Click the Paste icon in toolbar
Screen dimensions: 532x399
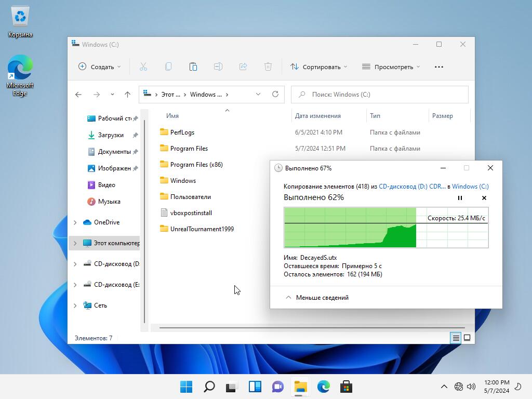tap(193, 66)
